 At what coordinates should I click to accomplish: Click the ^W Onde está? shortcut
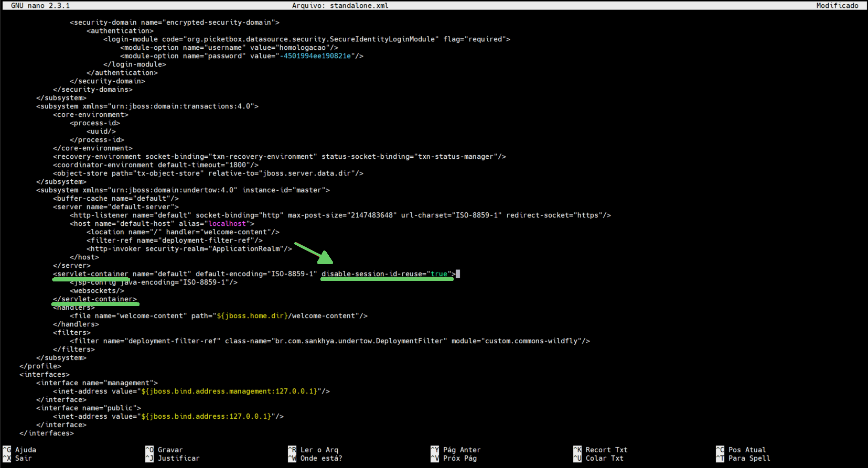pyautogui.click(x=315, y=458)
